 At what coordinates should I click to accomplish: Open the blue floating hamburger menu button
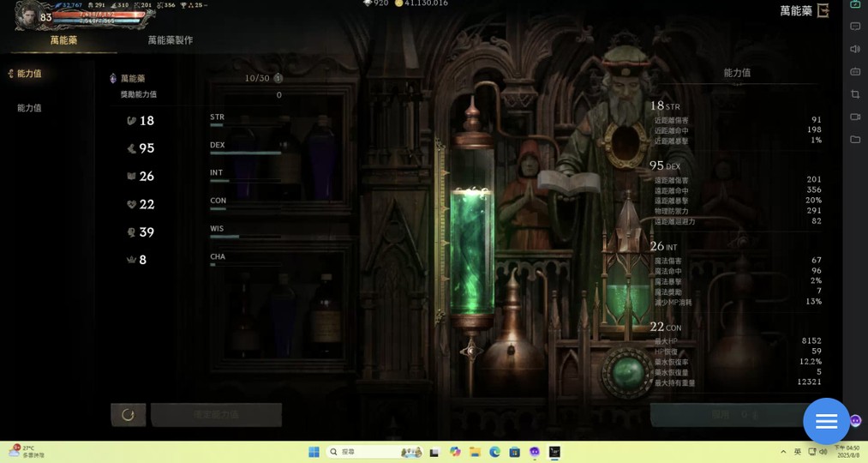827,422
